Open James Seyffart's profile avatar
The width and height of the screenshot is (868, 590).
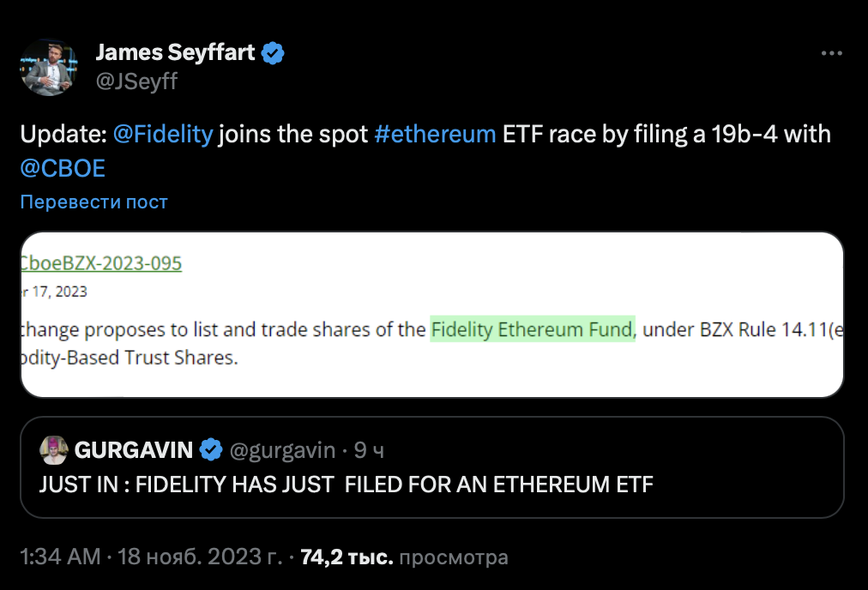click(49, 68)
